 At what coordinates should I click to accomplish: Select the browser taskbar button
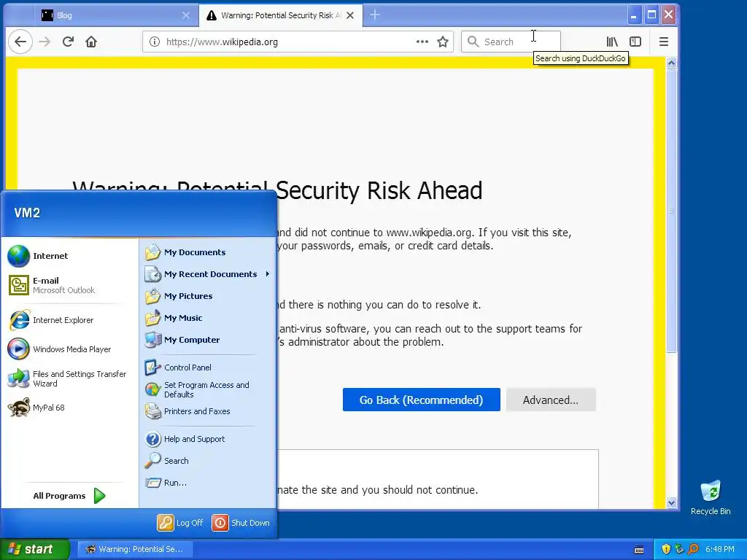(135, 549)
